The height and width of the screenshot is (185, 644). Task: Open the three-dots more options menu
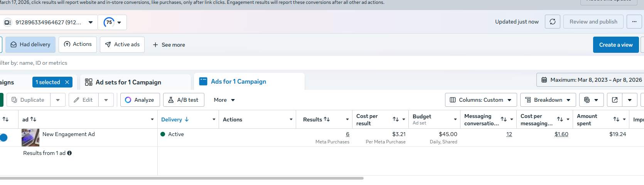634,22
